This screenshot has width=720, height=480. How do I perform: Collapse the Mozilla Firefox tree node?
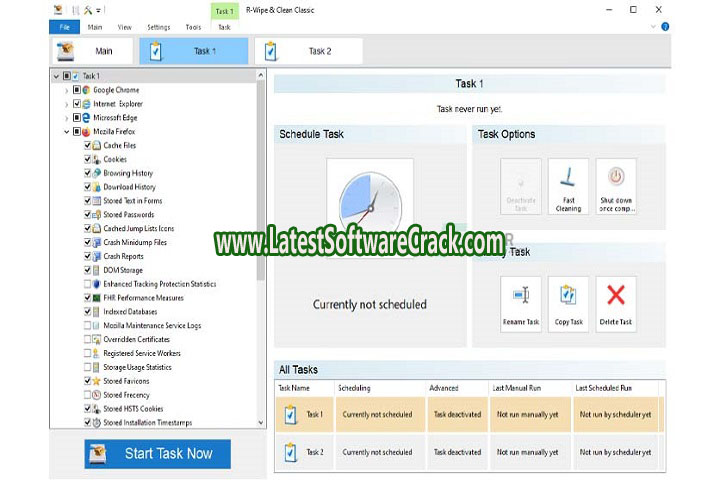(x=67, y=131)
